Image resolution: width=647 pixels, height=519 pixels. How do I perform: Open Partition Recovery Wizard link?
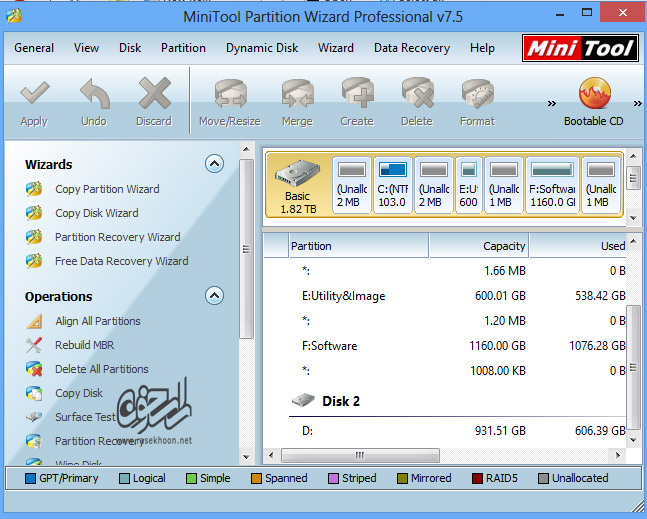point(118,237)
